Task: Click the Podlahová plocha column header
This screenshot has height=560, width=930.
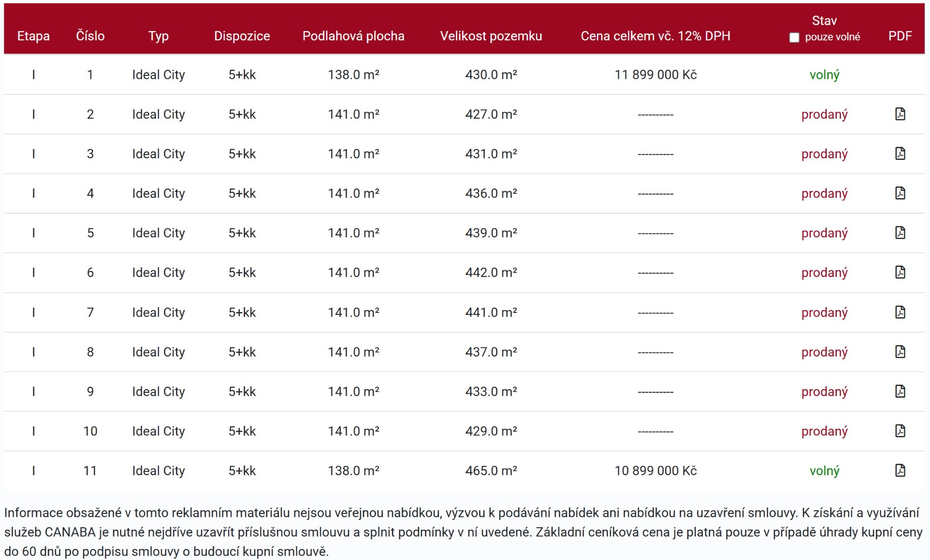Action: pos(353,36)
